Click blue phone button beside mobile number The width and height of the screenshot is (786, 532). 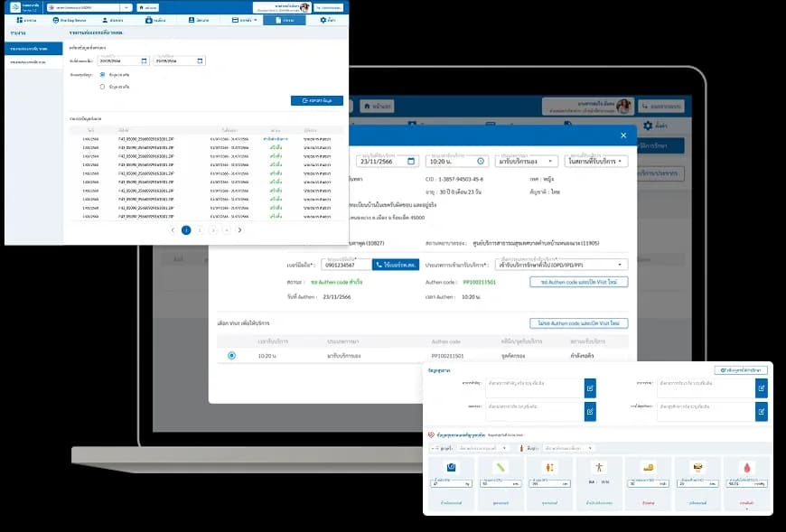396,265
